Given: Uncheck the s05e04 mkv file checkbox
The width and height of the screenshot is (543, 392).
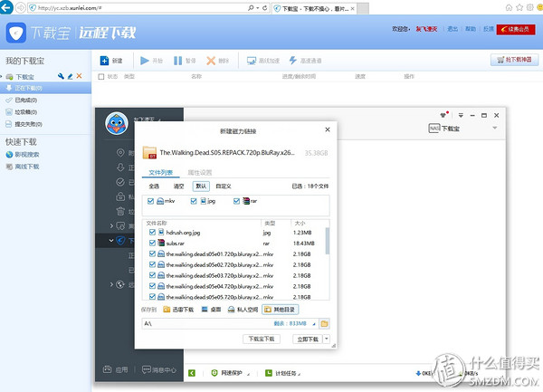Looking at the screenshot, I should pyautogui.click(x=152, y=286).
